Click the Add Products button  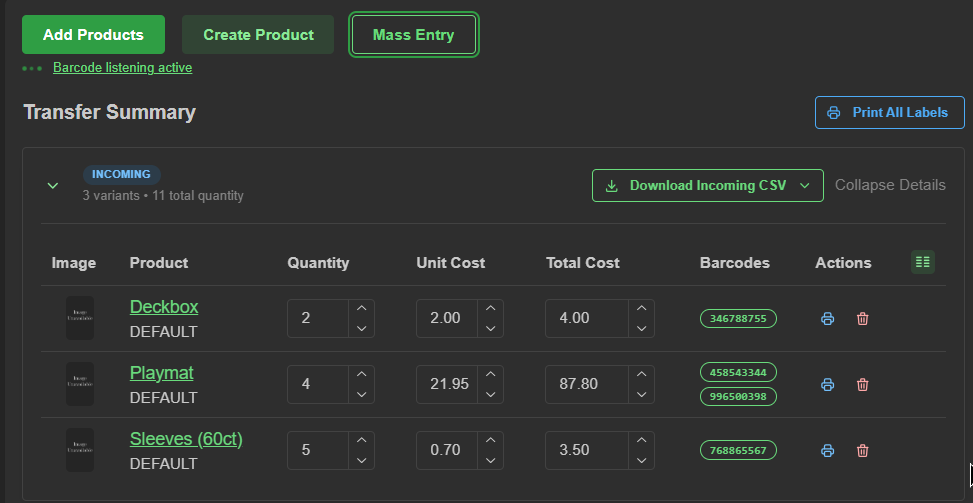tap(93, 35)
